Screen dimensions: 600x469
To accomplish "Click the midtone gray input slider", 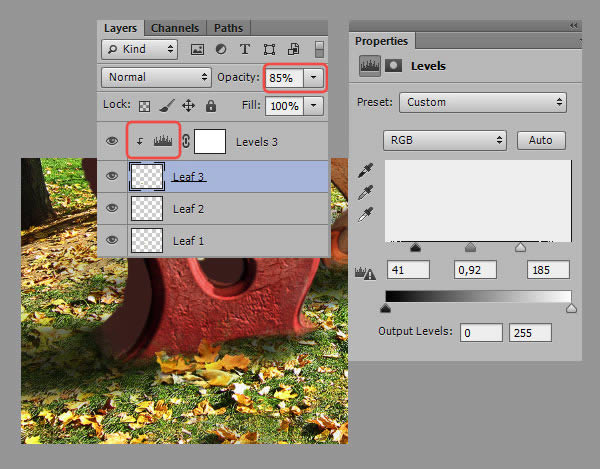I will click(x=470, y=247).
